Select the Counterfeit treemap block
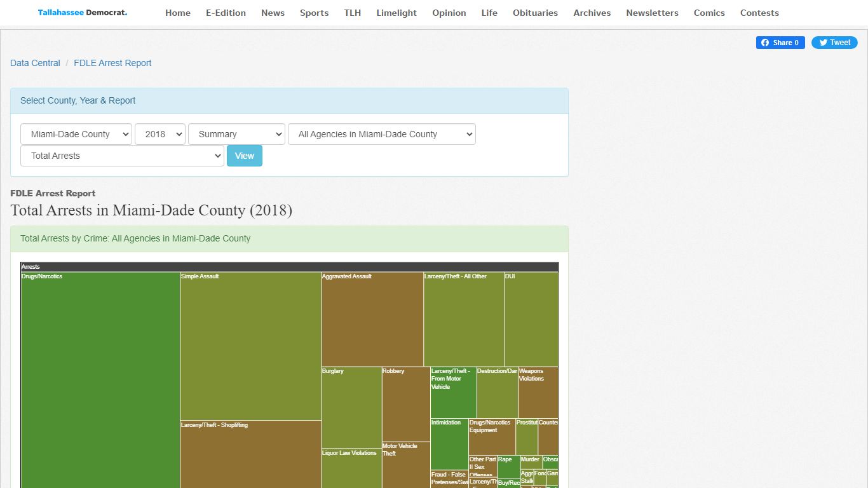The image size is (868, 488). (548, 437)
